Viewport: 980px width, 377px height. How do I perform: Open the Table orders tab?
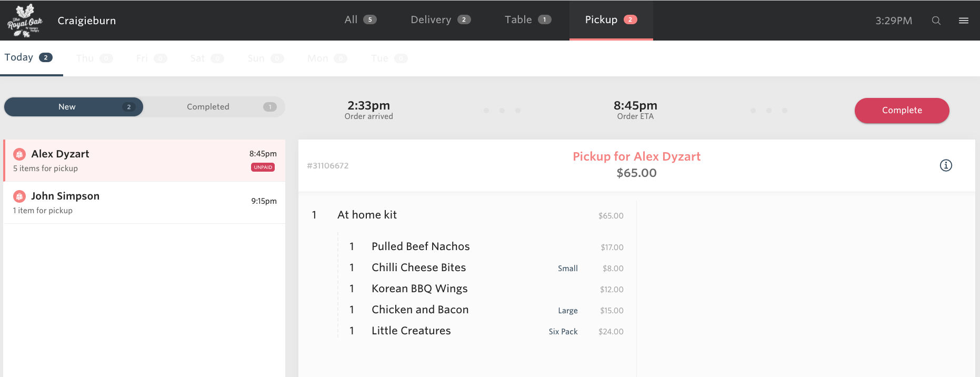[x=528, y=19]
